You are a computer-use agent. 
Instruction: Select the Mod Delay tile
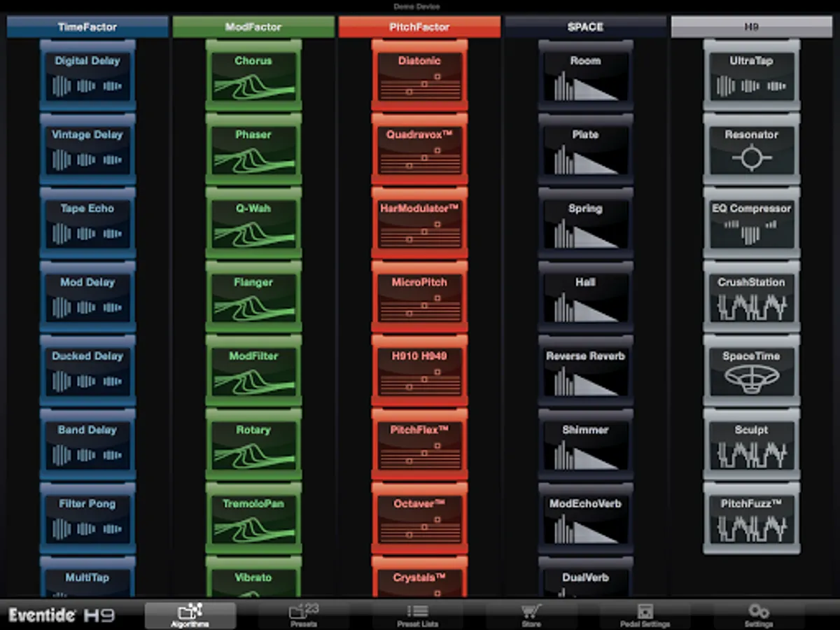[x=87, y=297]
